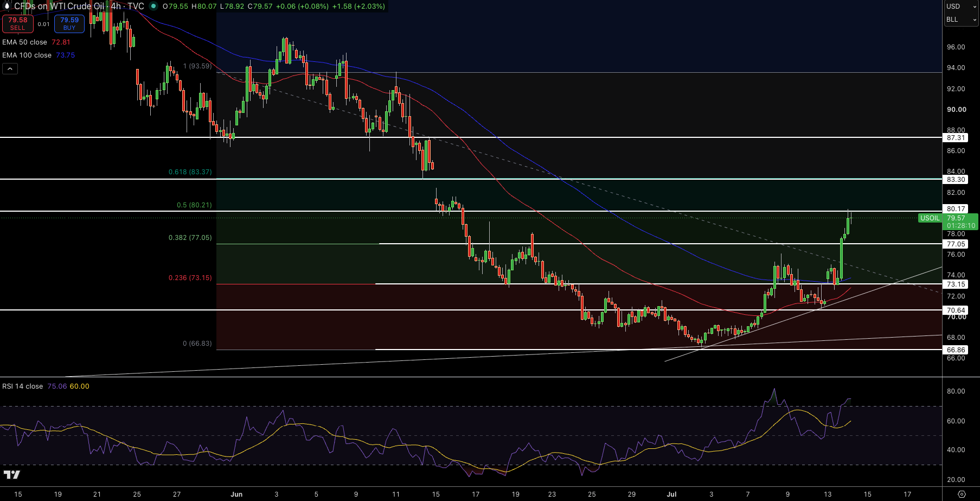The image size is (980, 501).
Task: Click the 96.00 label on price scale
Action: click(x=956, y=47)
